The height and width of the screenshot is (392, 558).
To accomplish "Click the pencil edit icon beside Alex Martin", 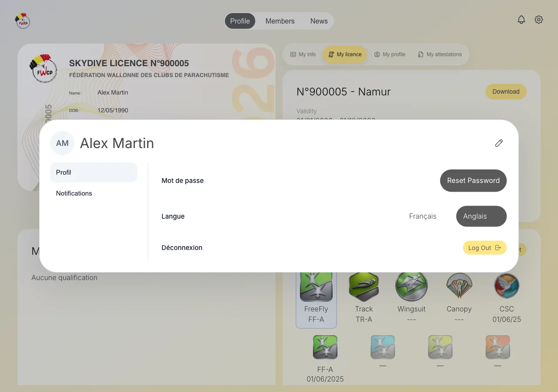I will pyautogui.click(x=499, y=143).
